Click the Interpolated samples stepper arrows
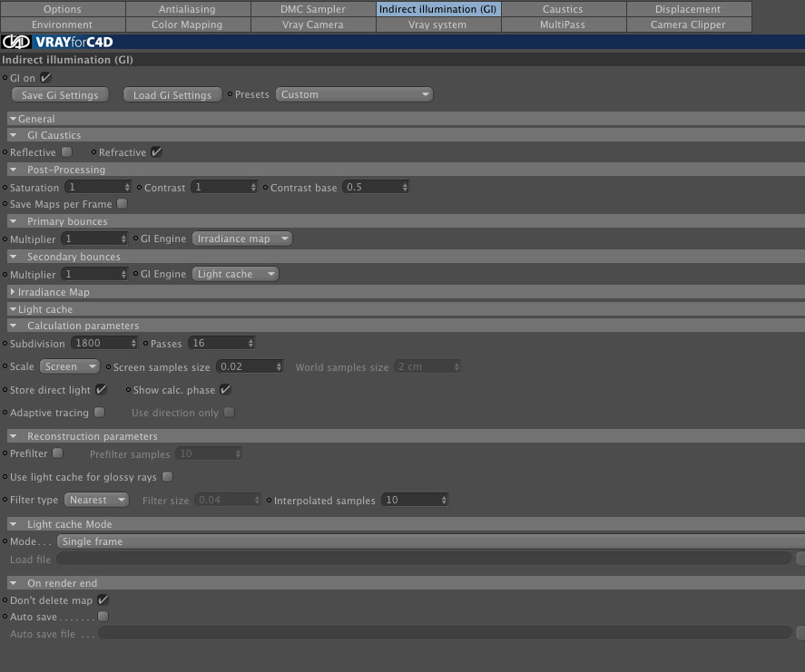The width and height of the screenshot is (805, 672). (x=444, y=500)
